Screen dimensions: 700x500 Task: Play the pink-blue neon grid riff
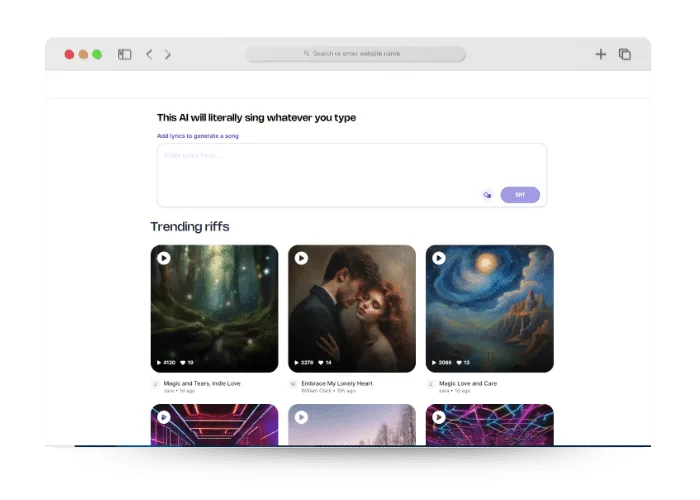tap(439, 417)
